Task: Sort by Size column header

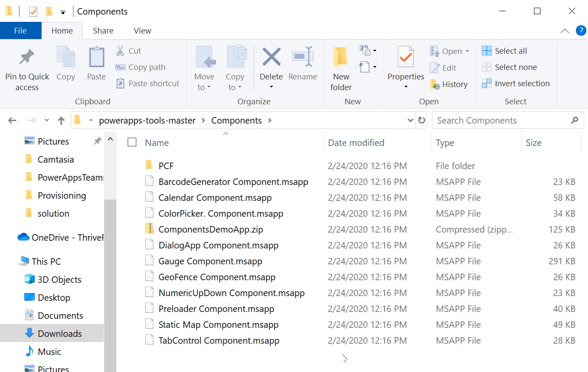Action: 534,142
